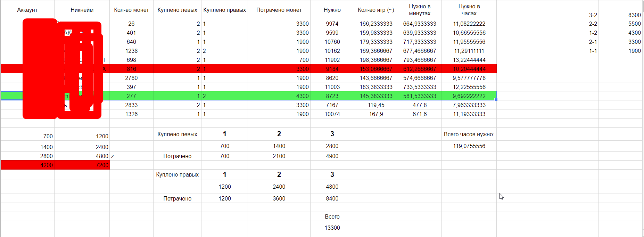Click the coin count cell '2780'
This screenshot has height=237, width=644.
pos(131,78)
